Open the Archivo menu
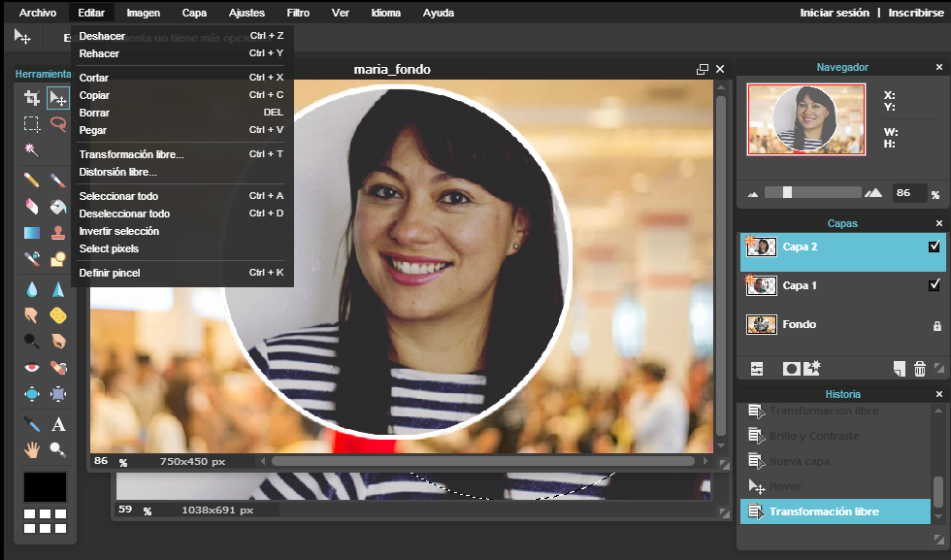The image size is (951, 560). [38, 13]
